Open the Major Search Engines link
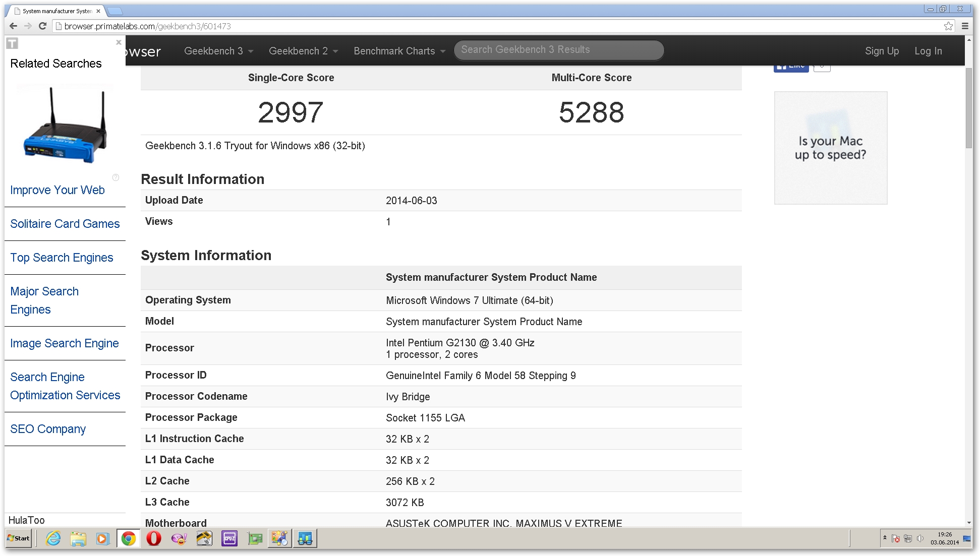 click(x=44, y=300)
